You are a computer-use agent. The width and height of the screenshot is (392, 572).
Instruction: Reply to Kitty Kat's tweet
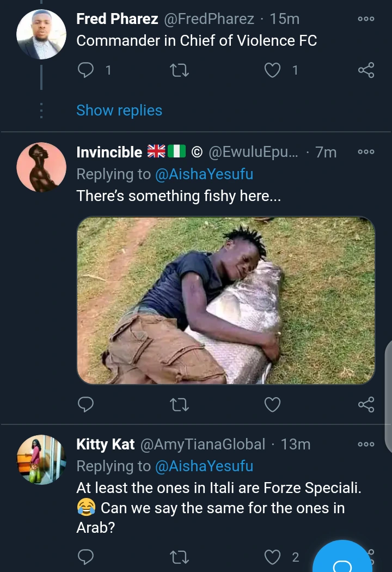click(86, 557)
